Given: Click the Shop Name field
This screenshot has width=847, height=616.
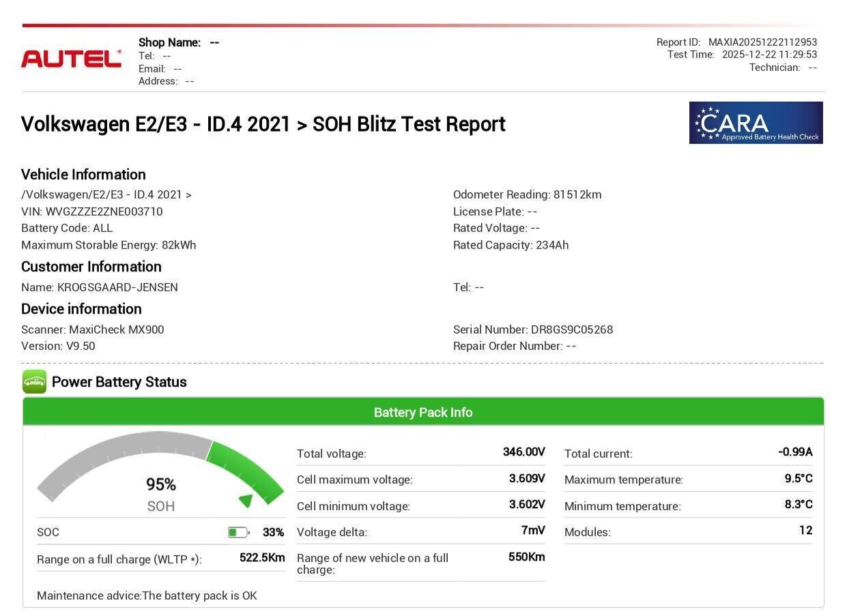Looking at the screenshot, I should [x=179, y=42].
